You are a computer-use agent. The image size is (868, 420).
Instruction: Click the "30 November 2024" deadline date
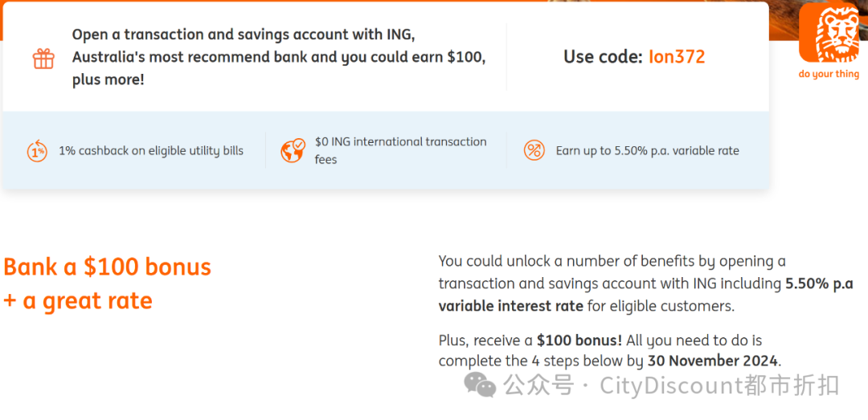[712, 361]
